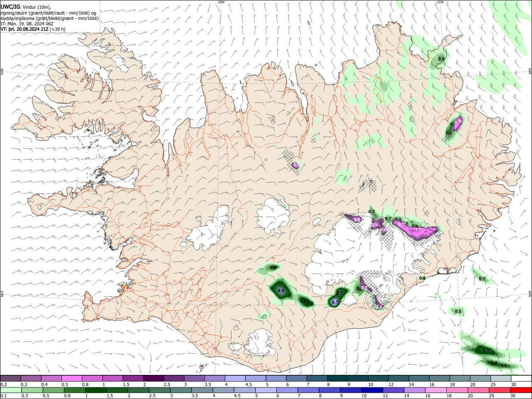
Task: Click the dark purple 2 swatch in the upper legend
Action: click(x=153, y=379)
